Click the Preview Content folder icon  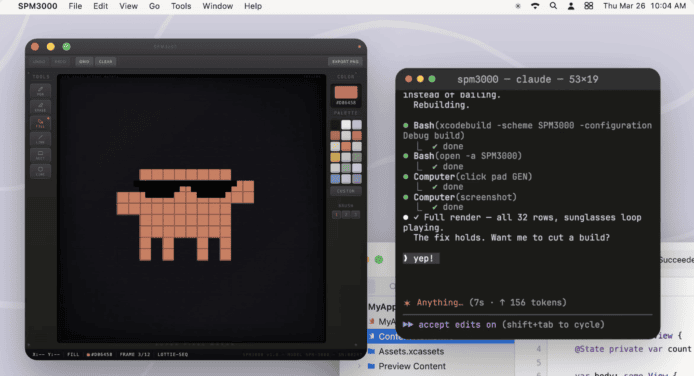pos(371,366)
